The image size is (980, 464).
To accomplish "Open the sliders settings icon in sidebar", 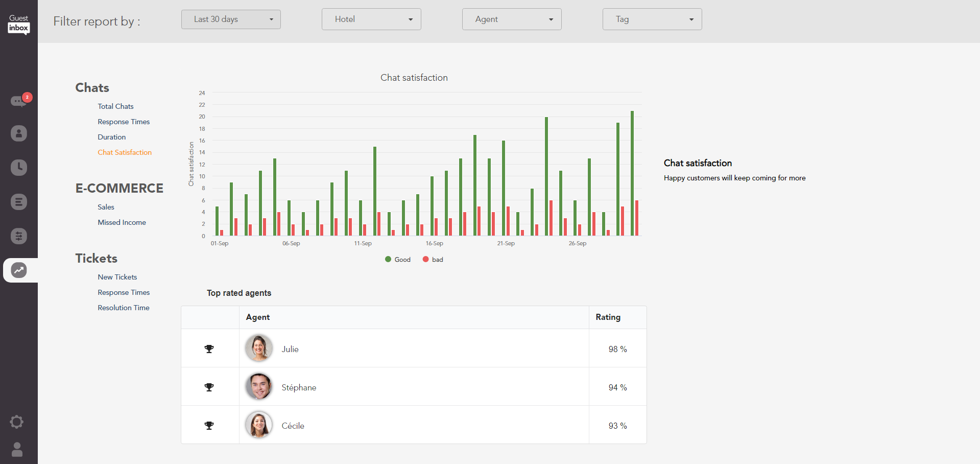I will click(19, 236).
